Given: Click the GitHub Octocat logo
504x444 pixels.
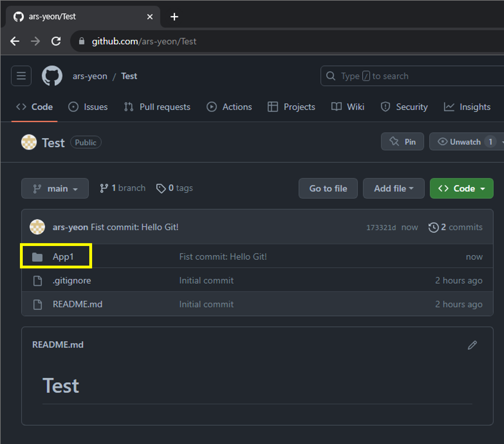Looking at the screenshot, I should pos(52,76).
